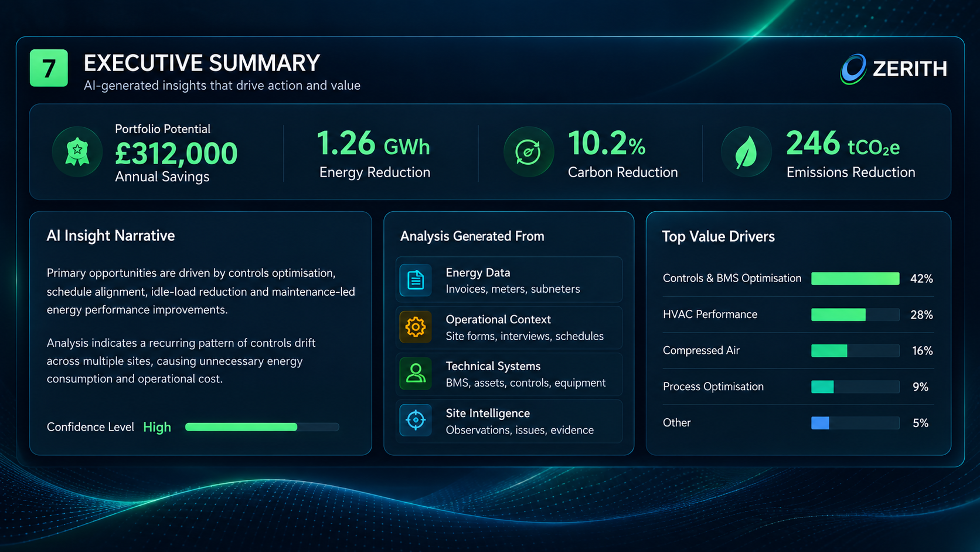Click the Observations, issues, evidence text
The height and width of the screenshot is (552, 980).
pyautogui.click(x=520, y=430)
